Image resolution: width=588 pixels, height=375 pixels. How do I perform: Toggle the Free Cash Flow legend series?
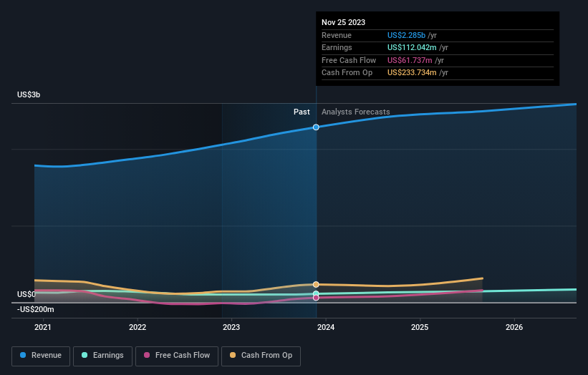(177, 356)
